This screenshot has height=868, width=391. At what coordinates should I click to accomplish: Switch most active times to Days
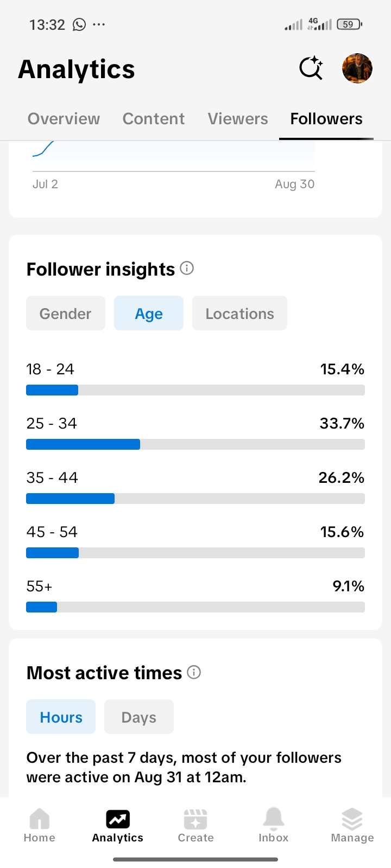[139, 717]
